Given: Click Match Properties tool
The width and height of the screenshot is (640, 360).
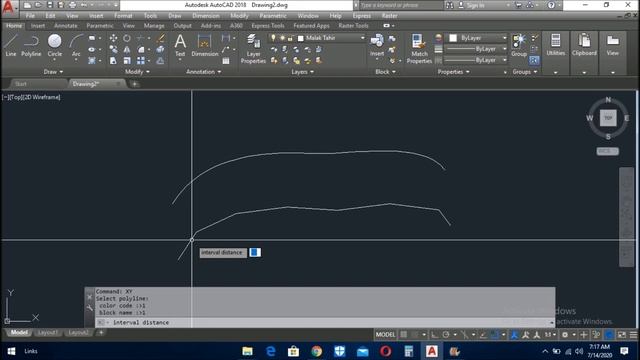Looking at the screenshot, I should click(x=419, y=49).
